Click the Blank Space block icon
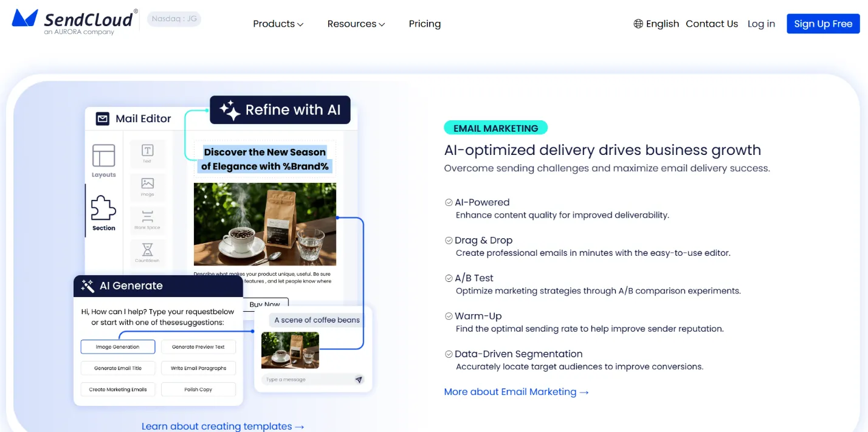 147,216
